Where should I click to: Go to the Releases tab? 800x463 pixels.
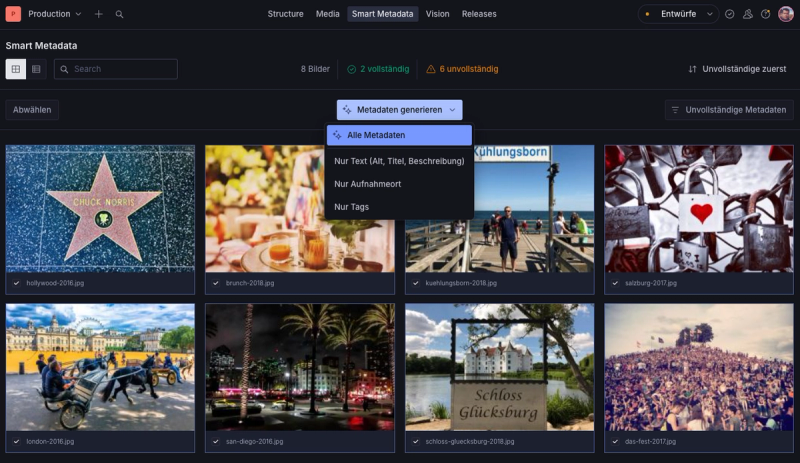click(479, 14)
